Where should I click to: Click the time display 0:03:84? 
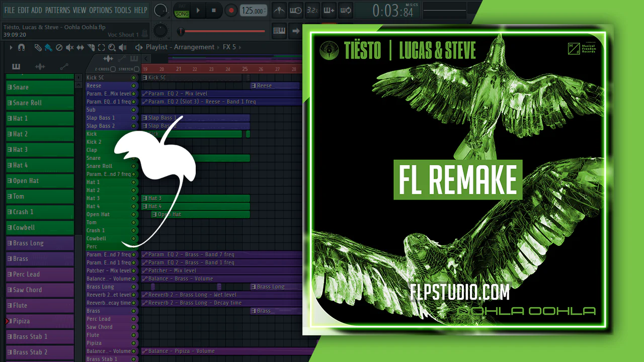393,10
